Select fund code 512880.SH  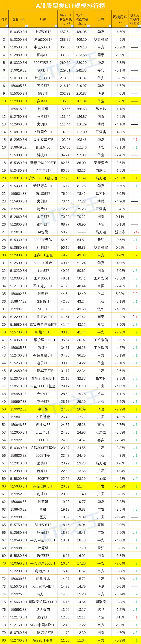point(18,55)
